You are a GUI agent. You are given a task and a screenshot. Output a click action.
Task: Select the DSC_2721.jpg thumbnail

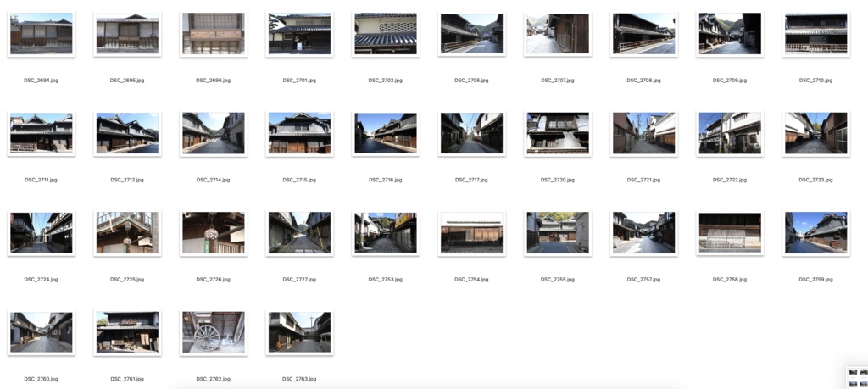[644, 133]
